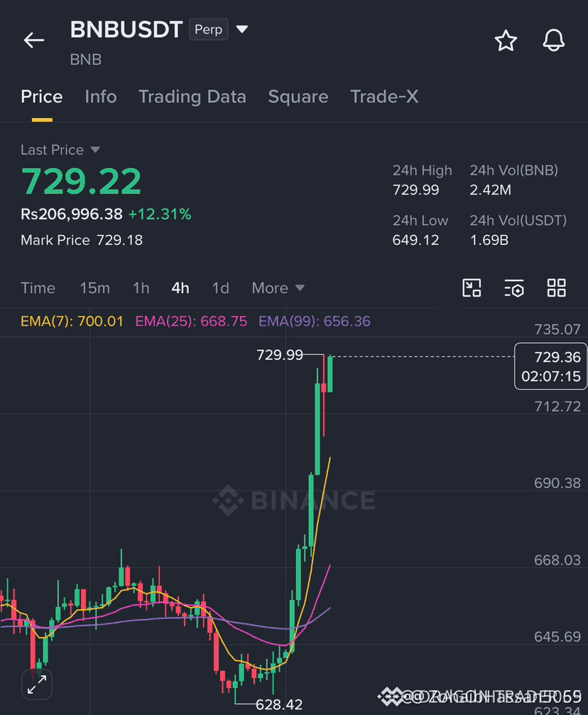Tap the EMA(25): 668.75 indicator label
Image resolution: width=588 pixels, height=715 pixels.
pos(191,322)
